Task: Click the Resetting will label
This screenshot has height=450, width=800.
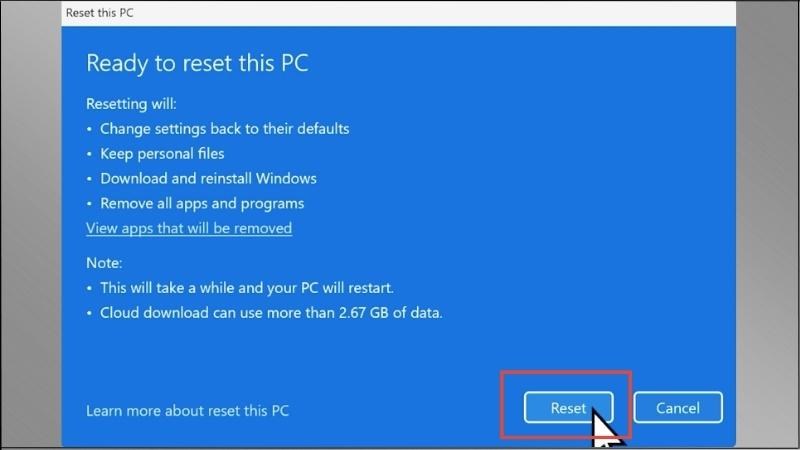Action: pos(131,104)
